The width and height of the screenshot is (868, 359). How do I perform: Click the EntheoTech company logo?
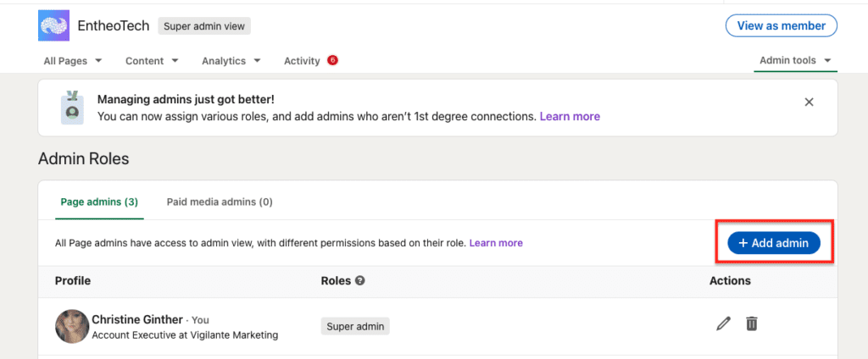pos(53,25)
